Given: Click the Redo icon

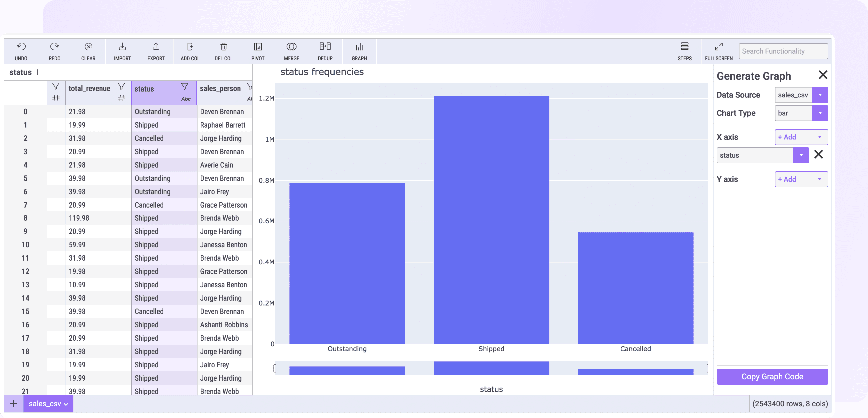Looking at the screenshot, I should [x=55, y=51].
